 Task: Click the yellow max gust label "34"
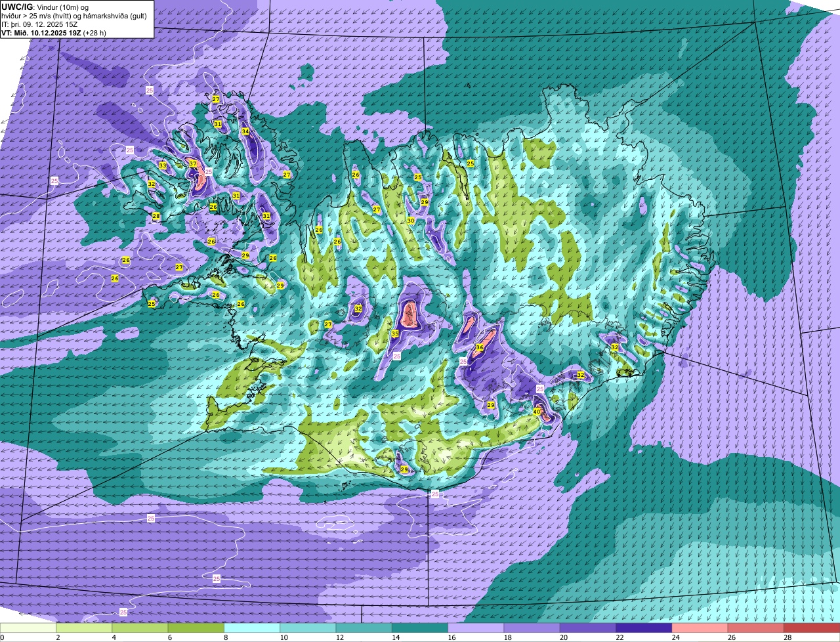coord(245,131)
